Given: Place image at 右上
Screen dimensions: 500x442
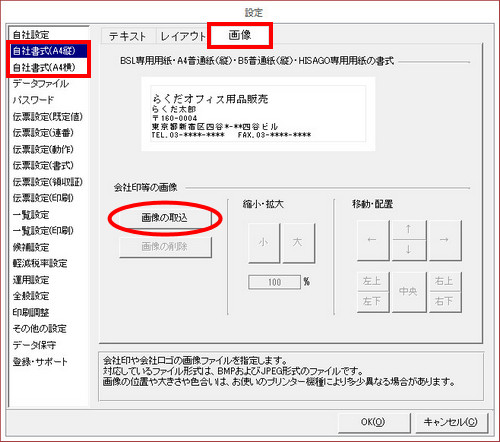Looking at the screenshot, I should pyautogui.click(x=445, y=282).
